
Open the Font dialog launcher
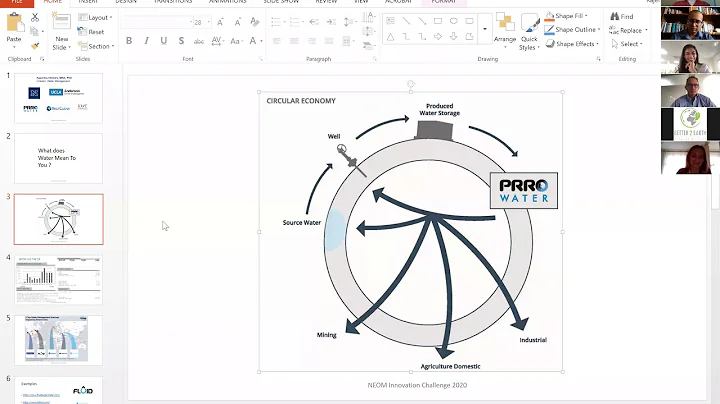260,59
